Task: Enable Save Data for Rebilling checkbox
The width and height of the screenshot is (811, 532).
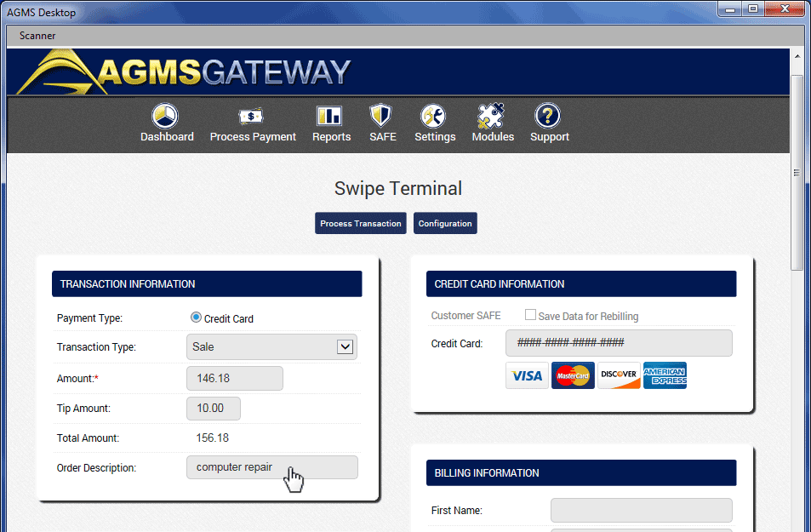Action: point(530,315)
